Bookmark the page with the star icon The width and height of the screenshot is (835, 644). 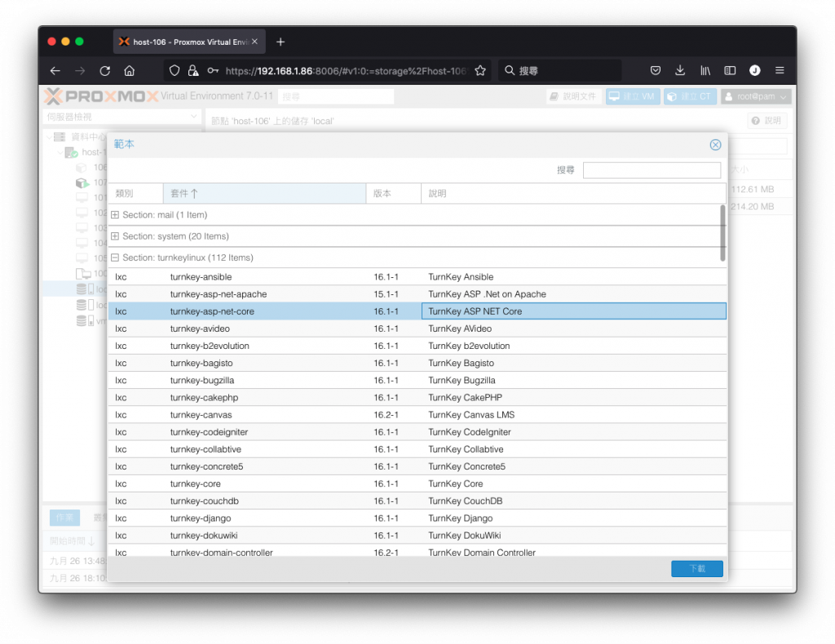pyautogui.click(x=480, y=71)
